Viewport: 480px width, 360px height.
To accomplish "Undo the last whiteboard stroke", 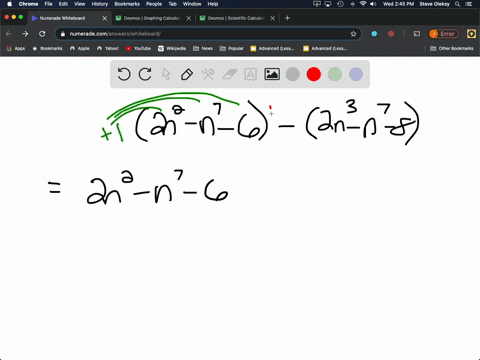I will click(x=124, y=74).
